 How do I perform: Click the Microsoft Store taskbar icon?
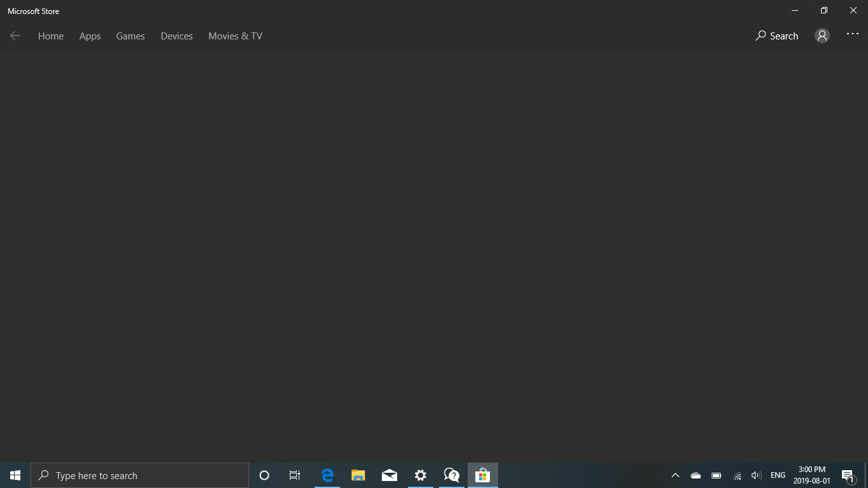tap(483, 475)
